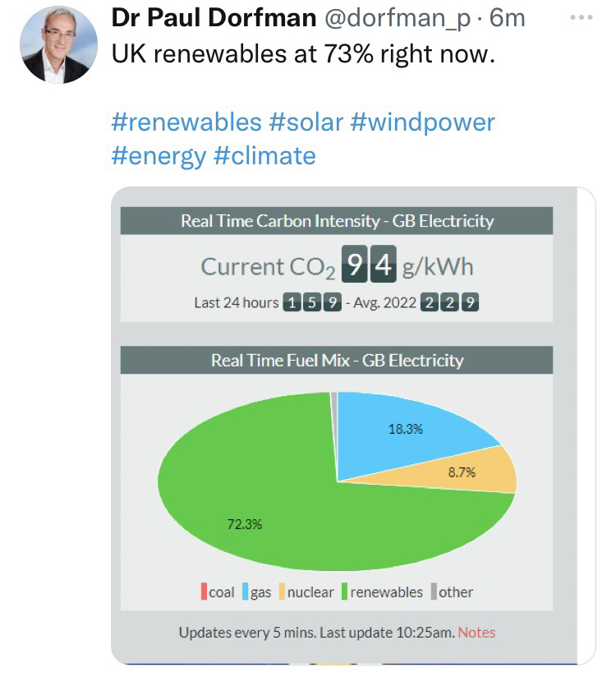Screen dimensions: 616x677
Task: Click the green renewables legend swatch
Action: click(345, 592)
